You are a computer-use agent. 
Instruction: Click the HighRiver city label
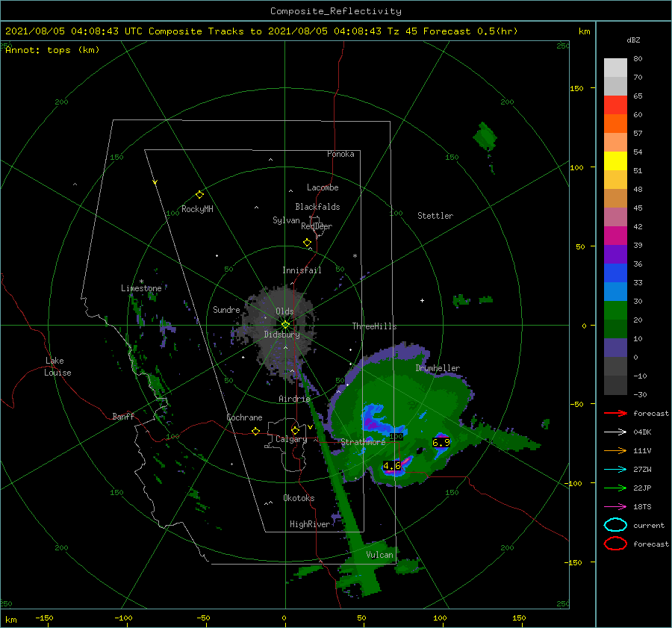click(x=310, y=524)
